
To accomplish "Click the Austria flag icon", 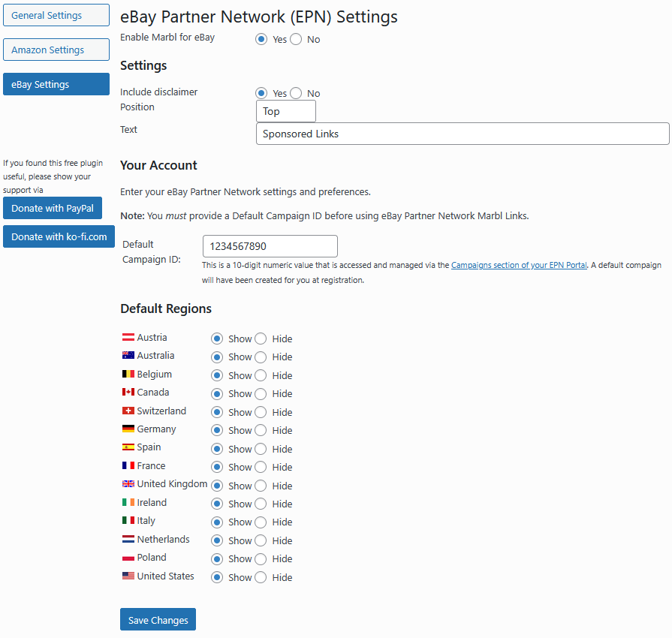I will pyautogui.click(x=128, y=338).
